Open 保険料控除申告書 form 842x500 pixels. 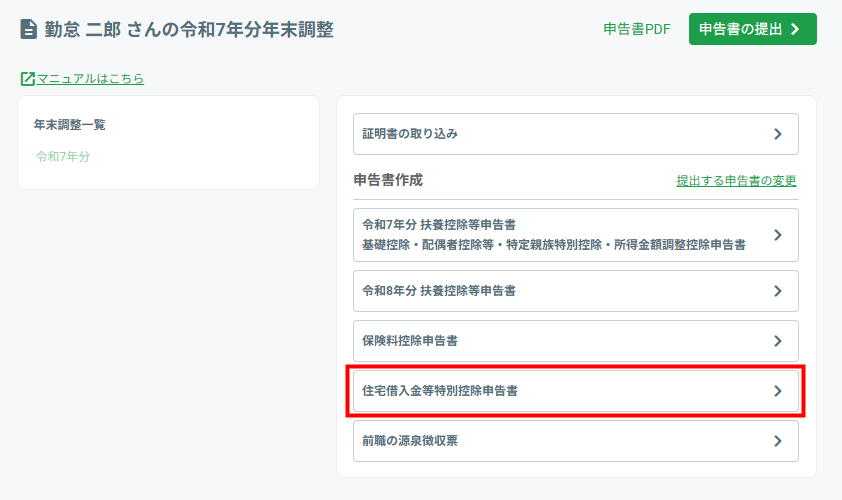pyautogui.click(x=576, y=341)
